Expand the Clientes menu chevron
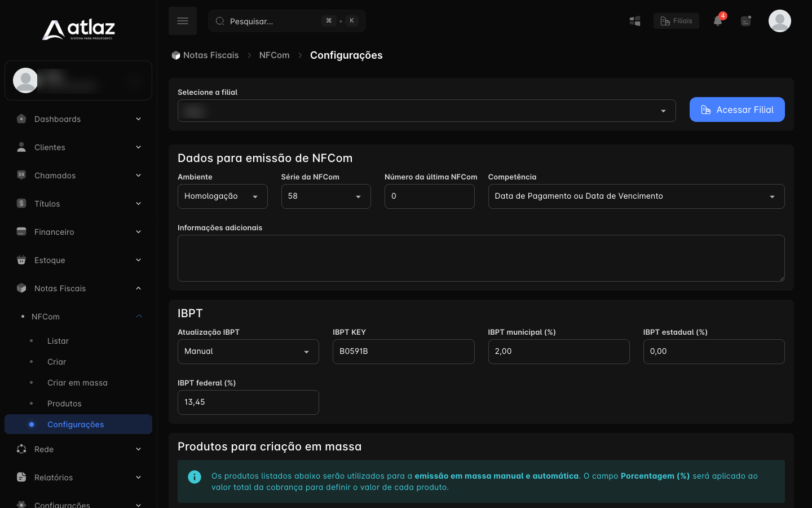812x508 pixels. (x=138, y=147)
